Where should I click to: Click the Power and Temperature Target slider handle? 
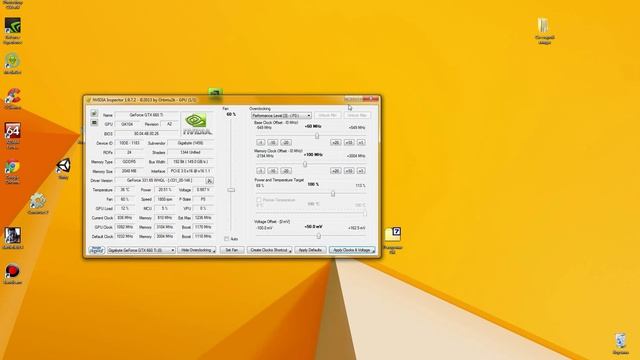click(333, 194)
